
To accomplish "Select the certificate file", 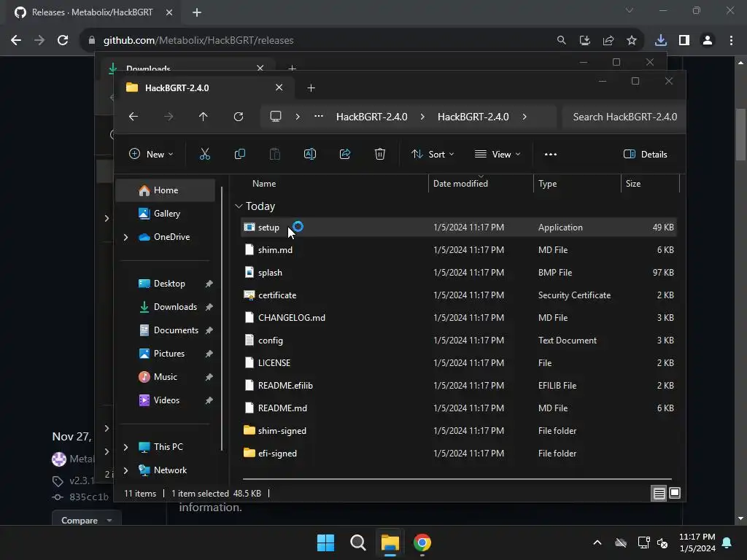I will 459,295.
